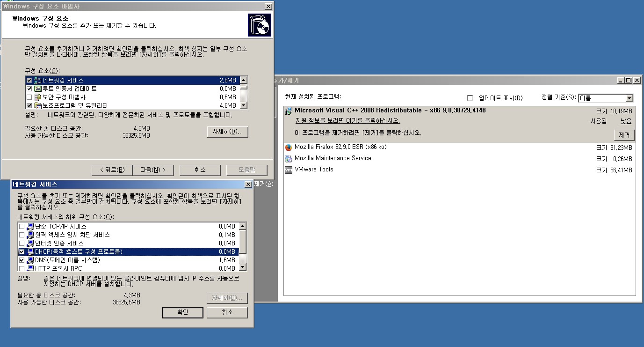Select the DHCP(동적 호스트 구성 프로토콜) row text
Viewport: 644px width, 347px height.
tap(79, 252)
